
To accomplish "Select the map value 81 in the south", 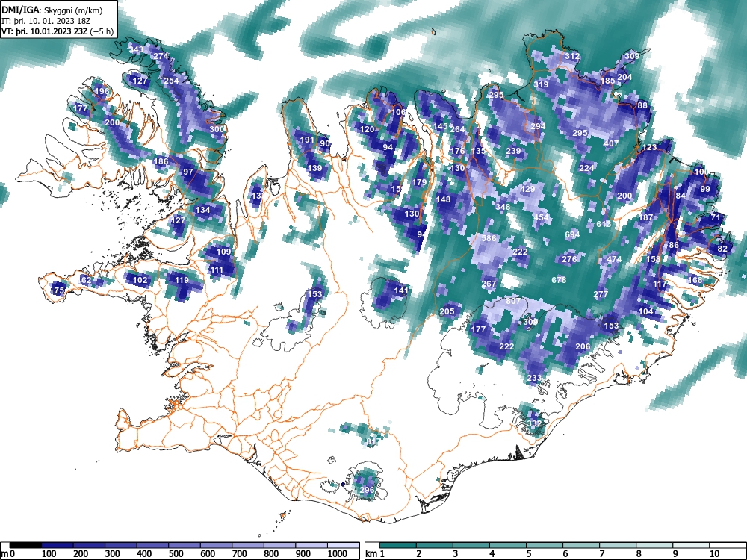I will (x=371, y=441).
